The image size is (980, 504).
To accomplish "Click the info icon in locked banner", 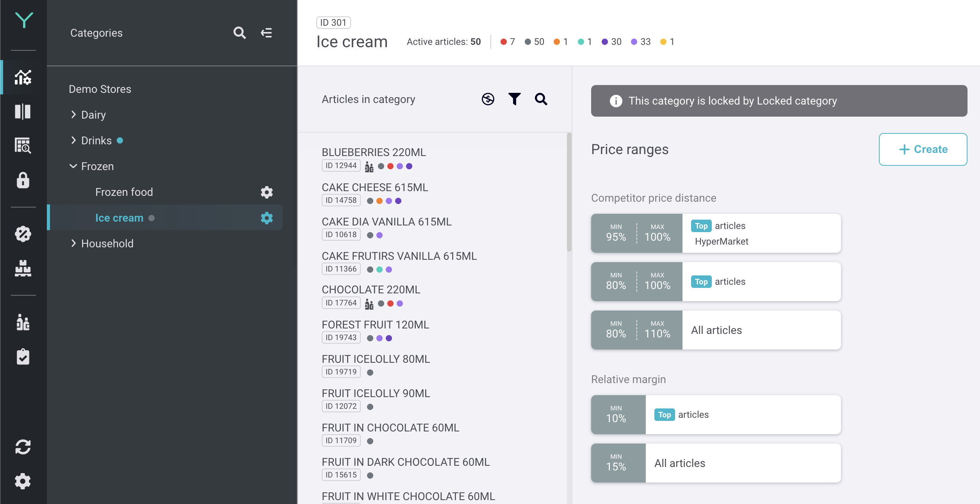I will coord(616,101).
